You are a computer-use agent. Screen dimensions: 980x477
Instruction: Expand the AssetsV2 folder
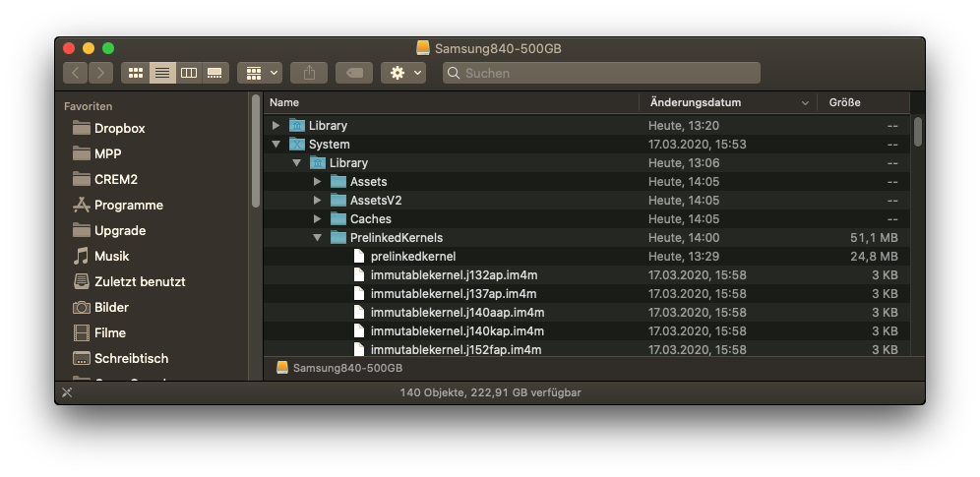[x=317, y=201]
